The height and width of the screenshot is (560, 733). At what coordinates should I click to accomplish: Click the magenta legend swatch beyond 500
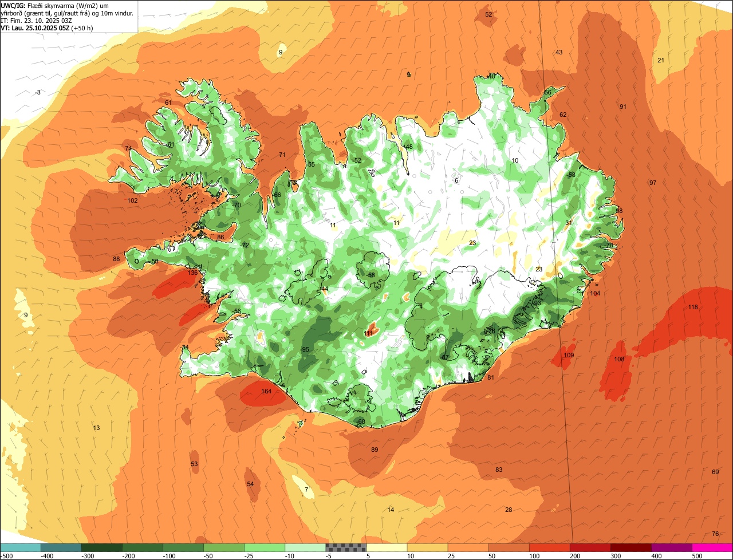[712, 547]
